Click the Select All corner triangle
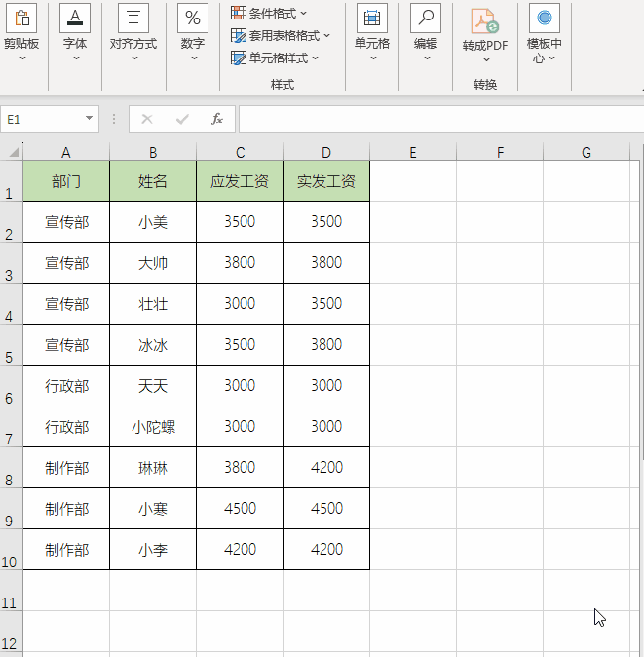This screenshot has height=657, width=644. [x=15, y=151]
